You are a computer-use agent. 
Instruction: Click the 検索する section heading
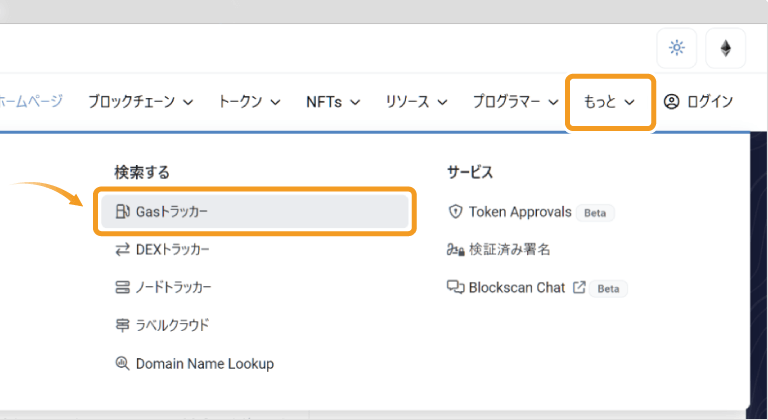tap(142, 173)
